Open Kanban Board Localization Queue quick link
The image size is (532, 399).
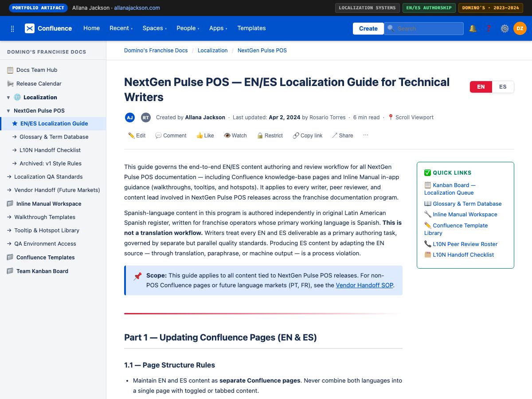[450, 189]
